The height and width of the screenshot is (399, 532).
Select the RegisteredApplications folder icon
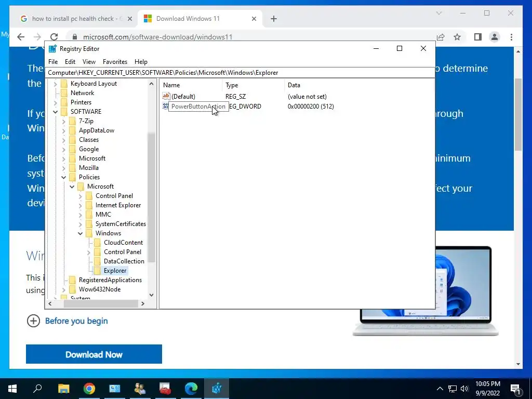[72, 280]
